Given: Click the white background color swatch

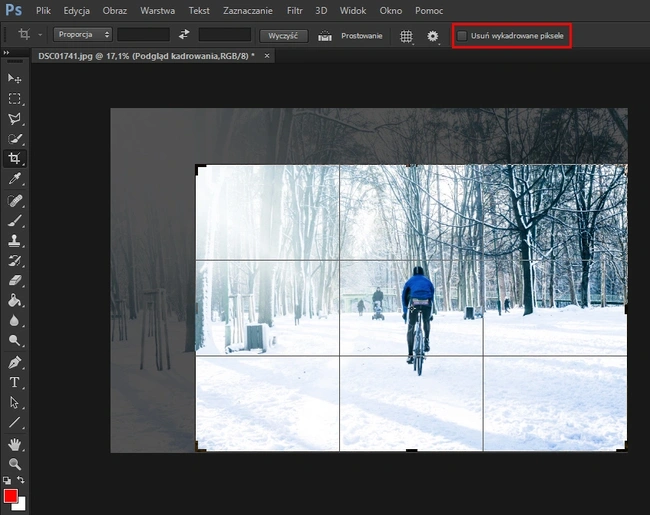Looking at the screenshot, I should pyautogui.click(x=21, y=505).
